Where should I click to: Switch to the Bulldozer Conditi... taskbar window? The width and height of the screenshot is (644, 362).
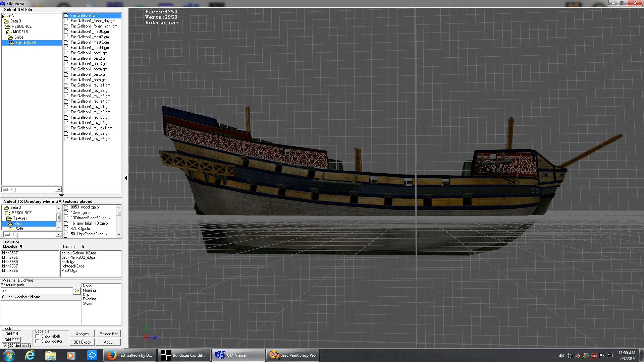click(x=184, y=355)
